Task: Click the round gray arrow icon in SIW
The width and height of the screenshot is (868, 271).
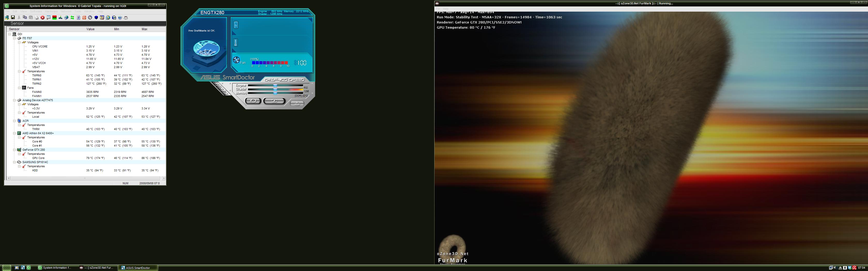Action: 90,18
